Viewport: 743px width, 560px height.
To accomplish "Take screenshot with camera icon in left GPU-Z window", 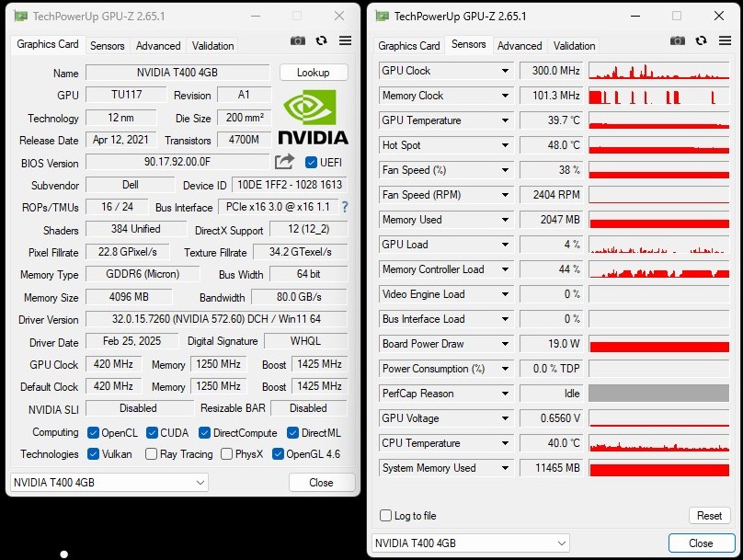I will point(298,40).
